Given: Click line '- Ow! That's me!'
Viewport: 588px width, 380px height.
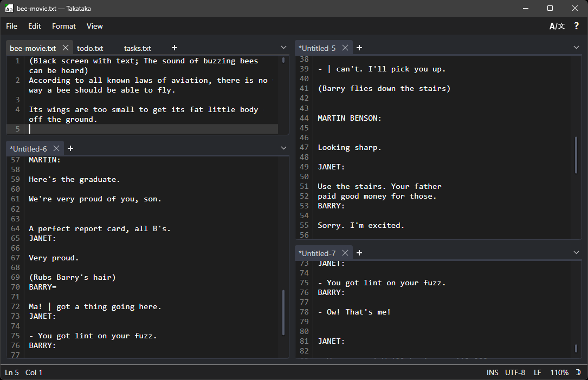Looking at the screenshot, I should 354,312.
